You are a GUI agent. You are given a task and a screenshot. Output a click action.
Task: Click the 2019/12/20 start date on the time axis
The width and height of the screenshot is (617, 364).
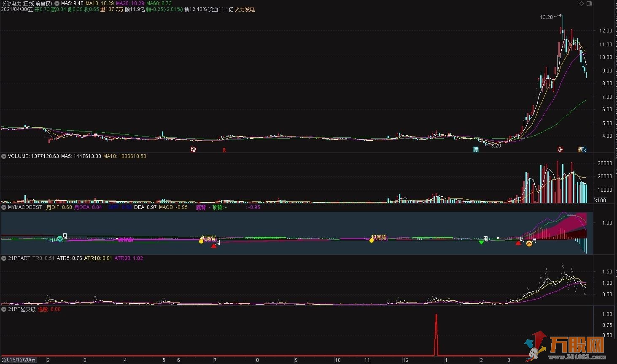[x=19, y=360]
